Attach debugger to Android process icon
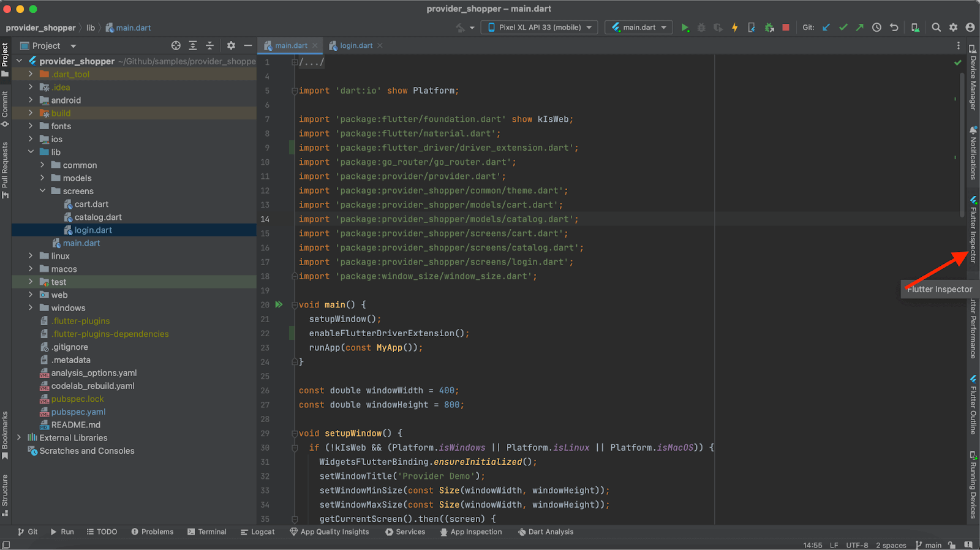Viewport: 980px width, 550px height. (x=769, y=28)
